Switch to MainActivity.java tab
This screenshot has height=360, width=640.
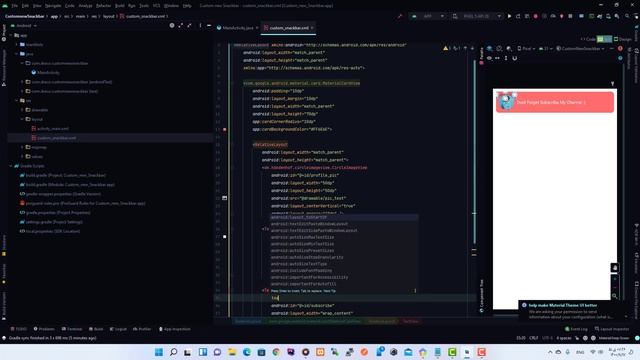[x=238, y=28]
